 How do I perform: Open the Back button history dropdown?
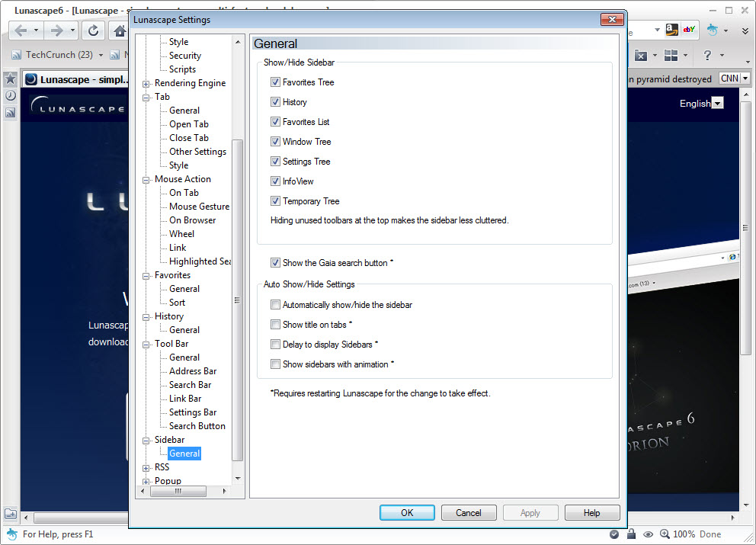[36, 30]
